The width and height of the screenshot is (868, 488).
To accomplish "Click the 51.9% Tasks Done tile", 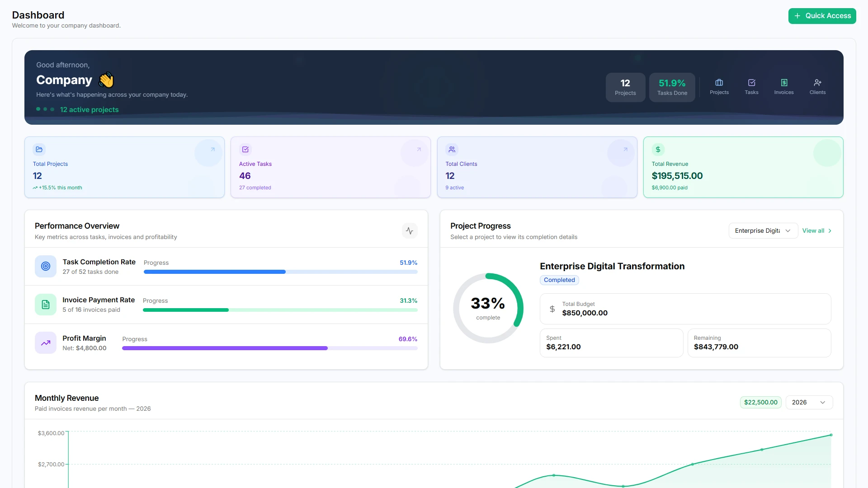I will coord(672,87).
